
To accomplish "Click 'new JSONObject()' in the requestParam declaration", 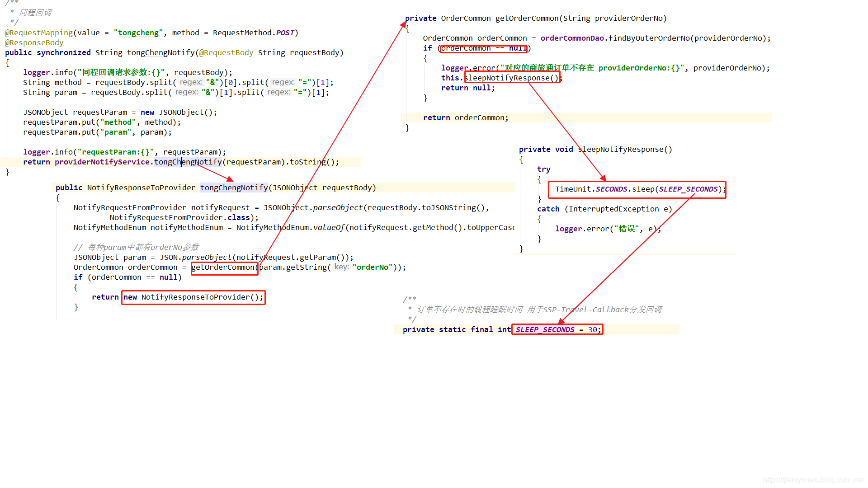I will click(x=176, y=112).
